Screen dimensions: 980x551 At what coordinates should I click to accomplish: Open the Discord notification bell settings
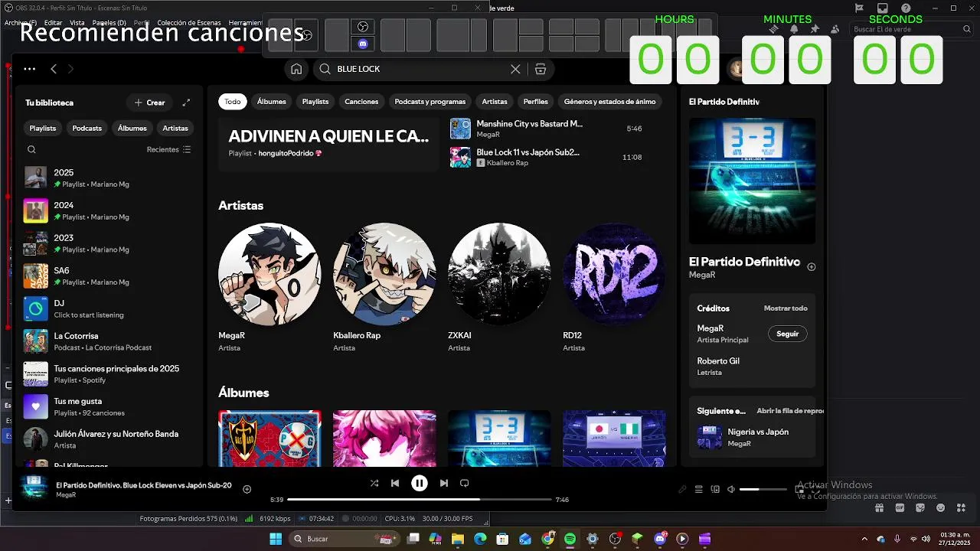[x=794, y=29]
